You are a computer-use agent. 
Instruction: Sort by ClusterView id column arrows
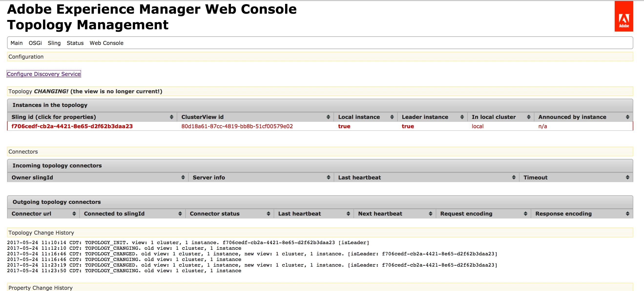(328, 117)
